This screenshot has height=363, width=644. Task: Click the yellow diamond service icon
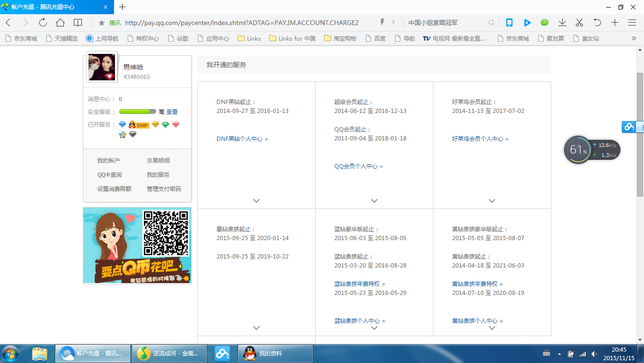click(155, 124)
